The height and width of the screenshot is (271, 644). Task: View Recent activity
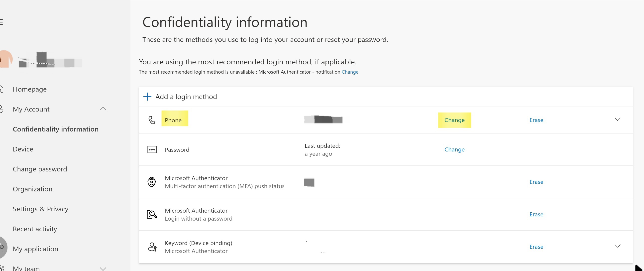click(x=35, y=229)
